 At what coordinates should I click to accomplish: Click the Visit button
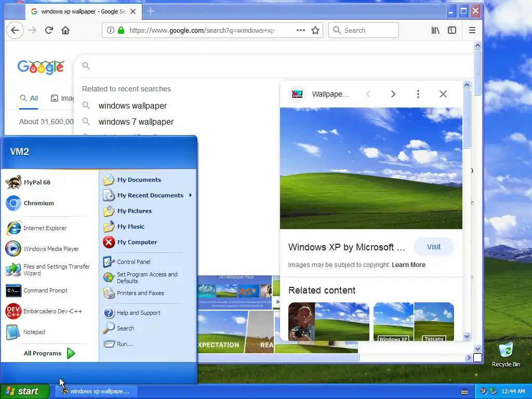[434, 247]
